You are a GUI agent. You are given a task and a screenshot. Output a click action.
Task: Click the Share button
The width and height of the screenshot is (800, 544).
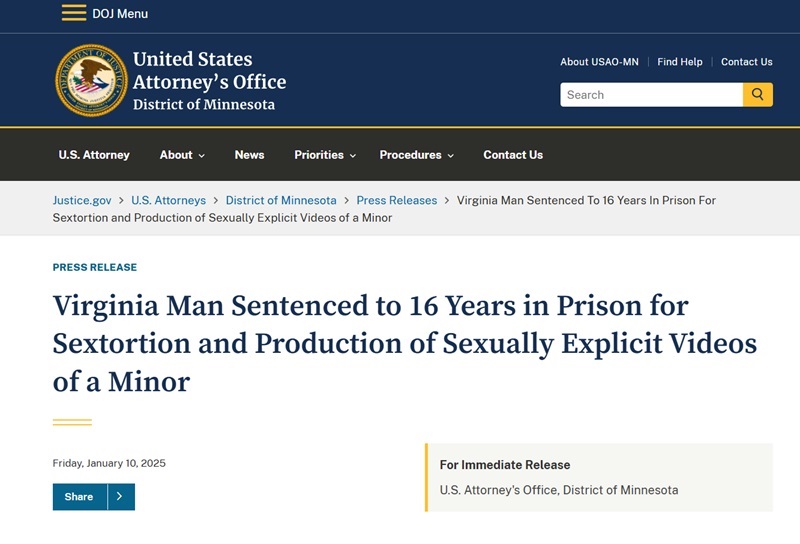coord(79,497)
